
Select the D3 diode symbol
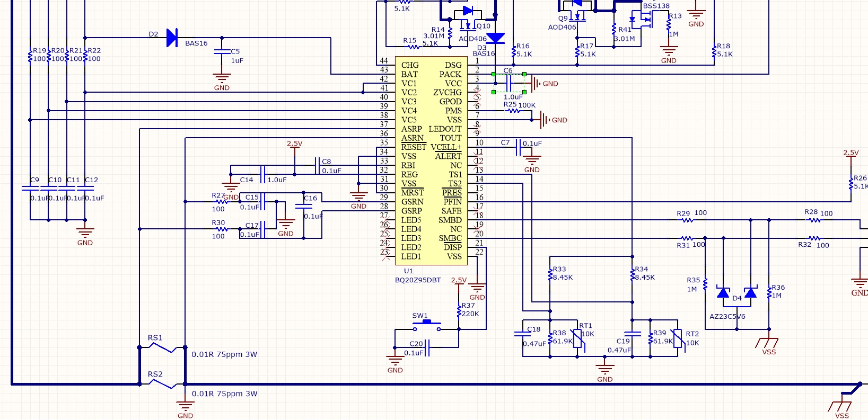point(495,38)
